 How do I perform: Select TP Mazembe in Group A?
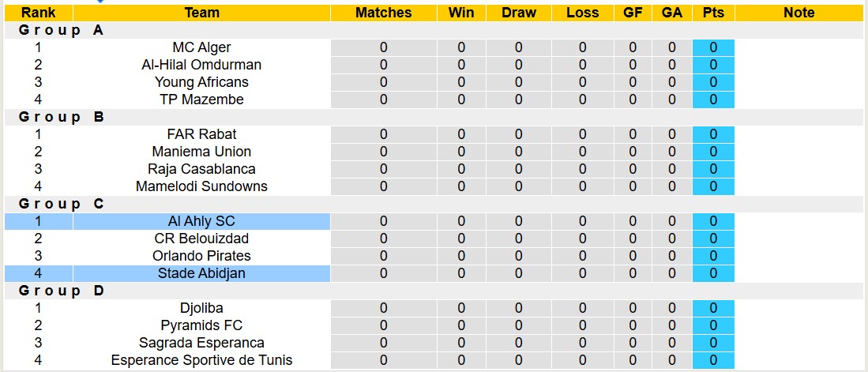tap(201, 100)
